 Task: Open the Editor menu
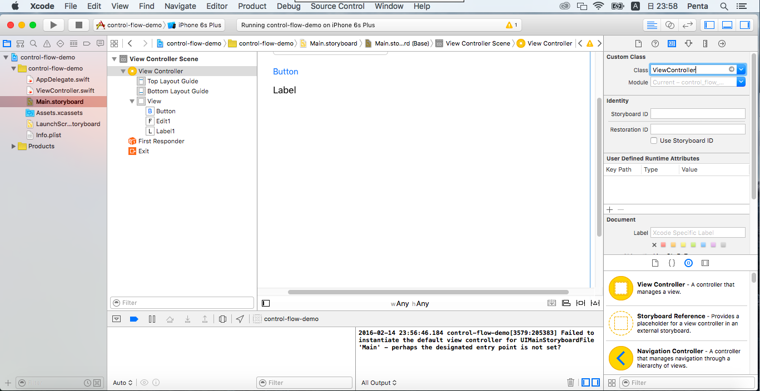[217, 6]
